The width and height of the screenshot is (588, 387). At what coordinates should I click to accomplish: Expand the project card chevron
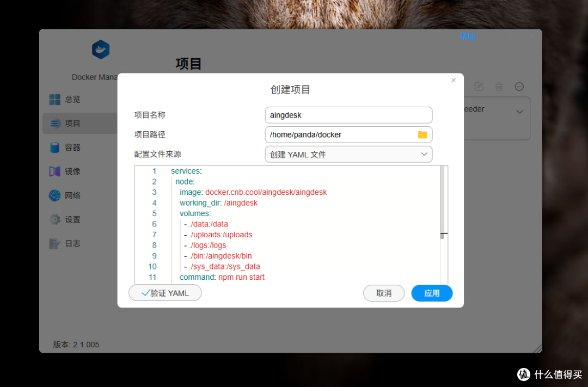520,112
